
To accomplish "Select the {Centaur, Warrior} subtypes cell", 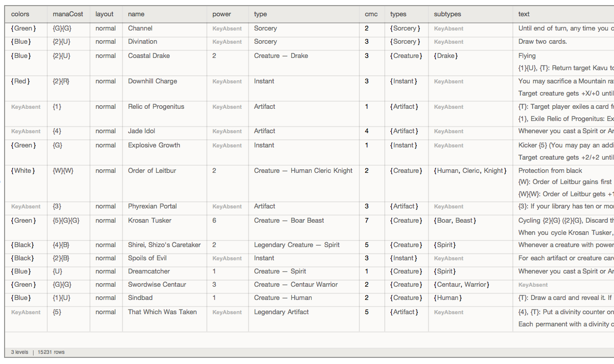I will click(462, 285).
